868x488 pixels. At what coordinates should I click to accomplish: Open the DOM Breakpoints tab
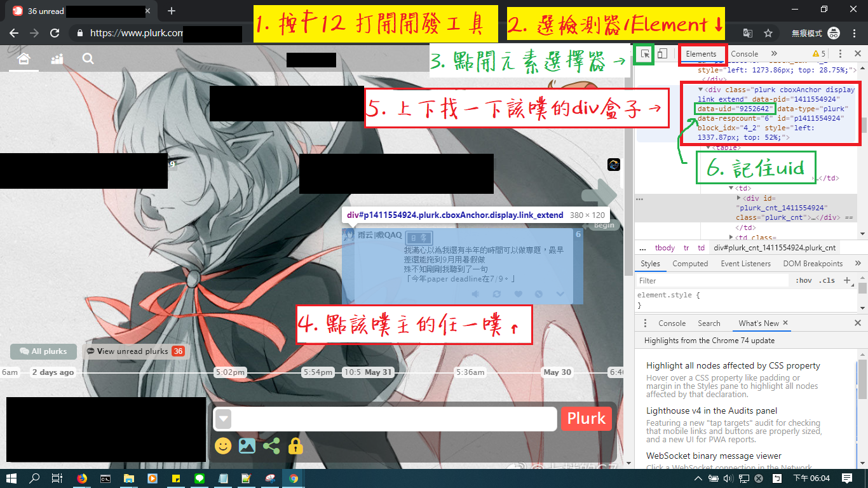click(813, 264)
